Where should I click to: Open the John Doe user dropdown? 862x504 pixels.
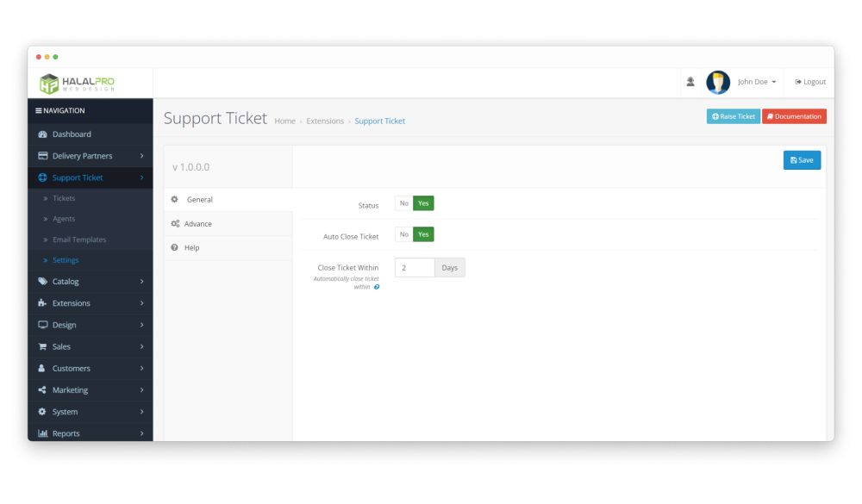click(x=756, y=82)
